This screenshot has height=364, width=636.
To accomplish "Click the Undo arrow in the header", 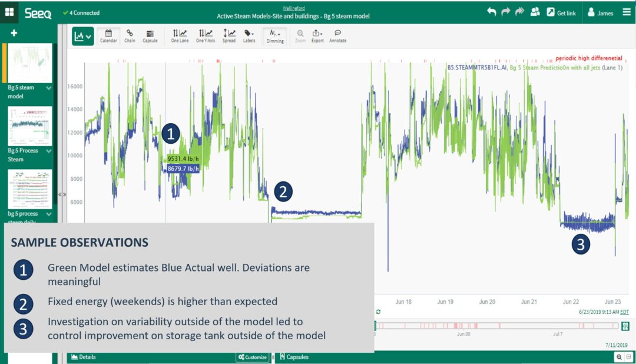I will (493, 11).
